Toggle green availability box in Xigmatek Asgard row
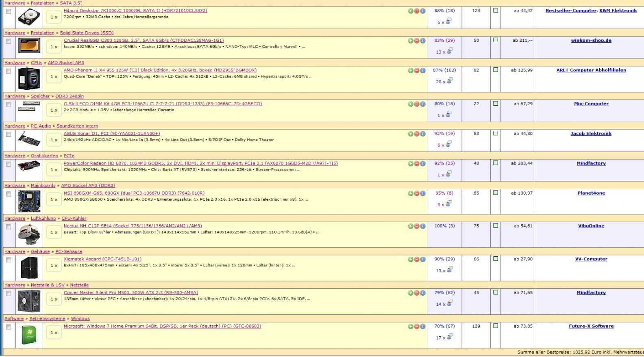The height and width of the screenshot is (357, 644). [495, 259]
